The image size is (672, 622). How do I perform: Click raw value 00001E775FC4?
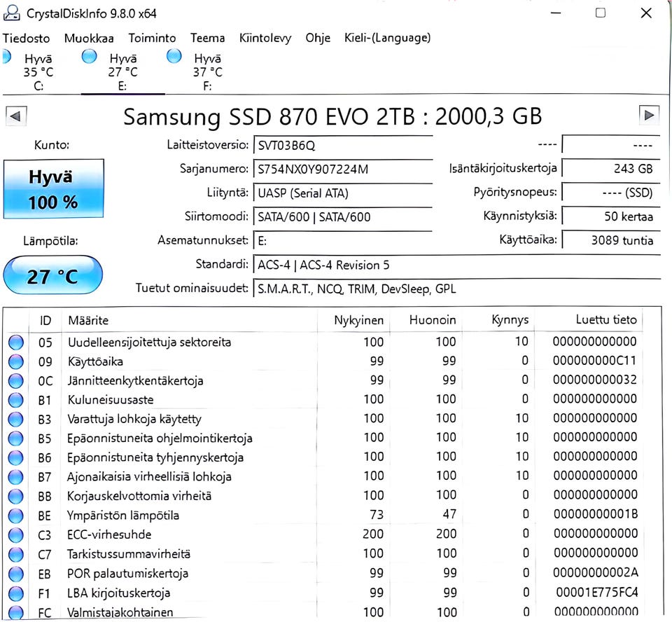click(x=597, y=593)
